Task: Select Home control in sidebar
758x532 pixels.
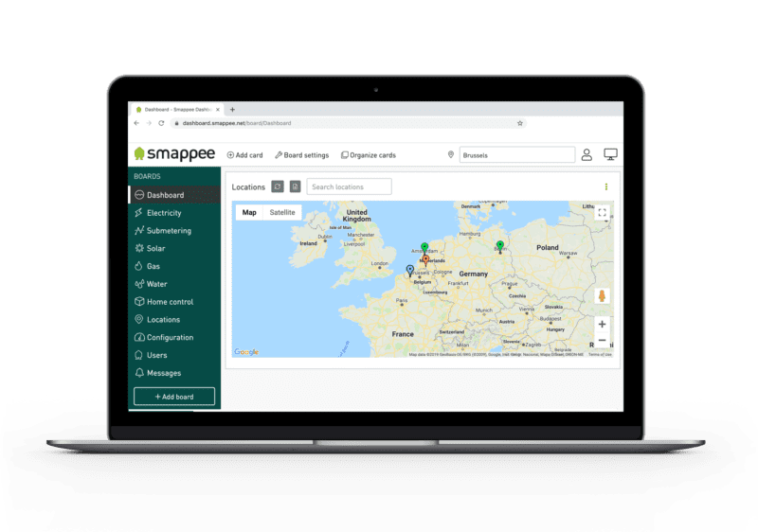Action: tap(170, 302)
